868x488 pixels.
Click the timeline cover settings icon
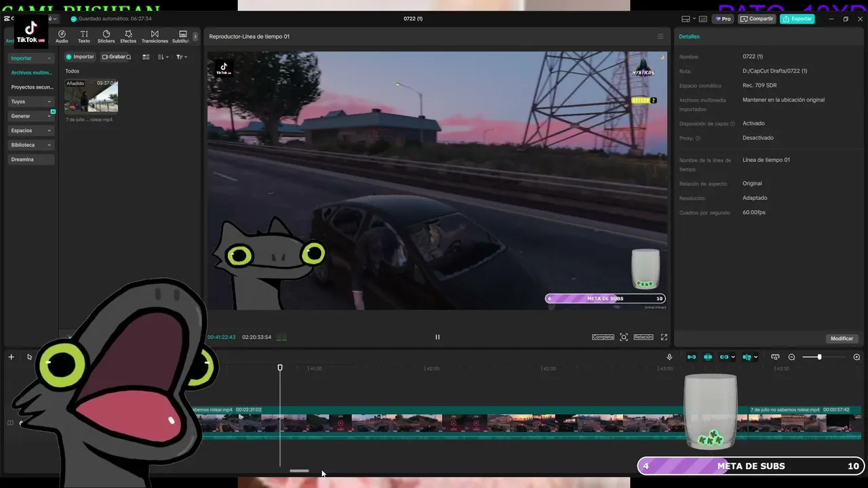[775, 357]
